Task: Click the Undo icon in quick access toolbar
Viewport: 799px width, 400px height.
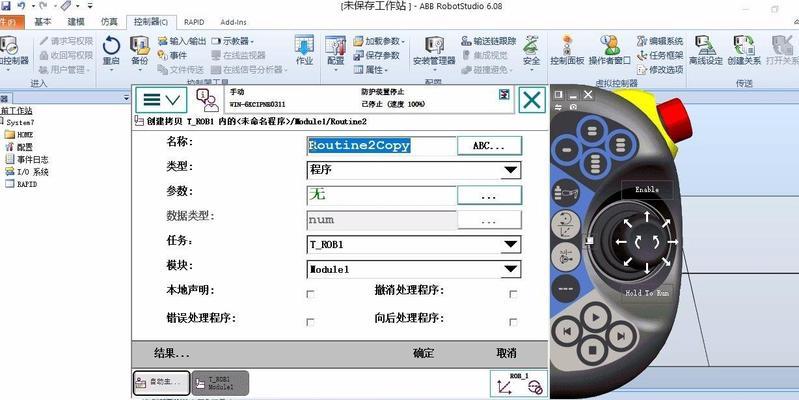Action: (21, 6)
